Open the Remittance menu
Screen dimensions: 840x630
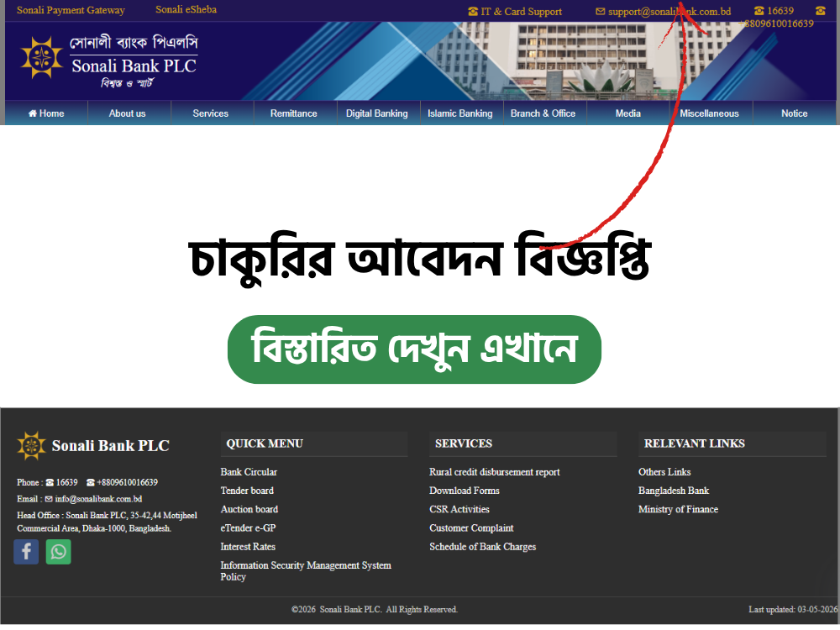point(293,113)
